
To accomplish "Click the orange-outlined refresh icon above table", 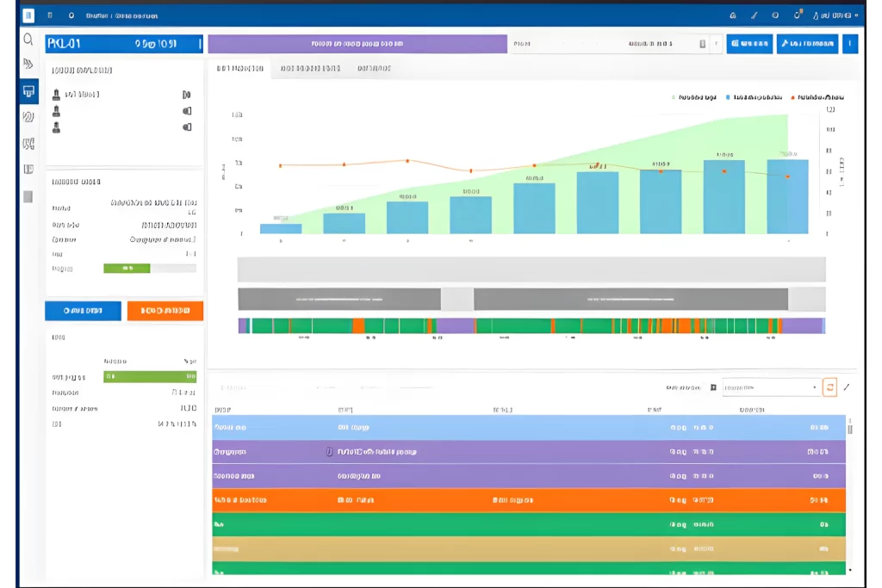I will pyautogui.click(x=829, y=387).
